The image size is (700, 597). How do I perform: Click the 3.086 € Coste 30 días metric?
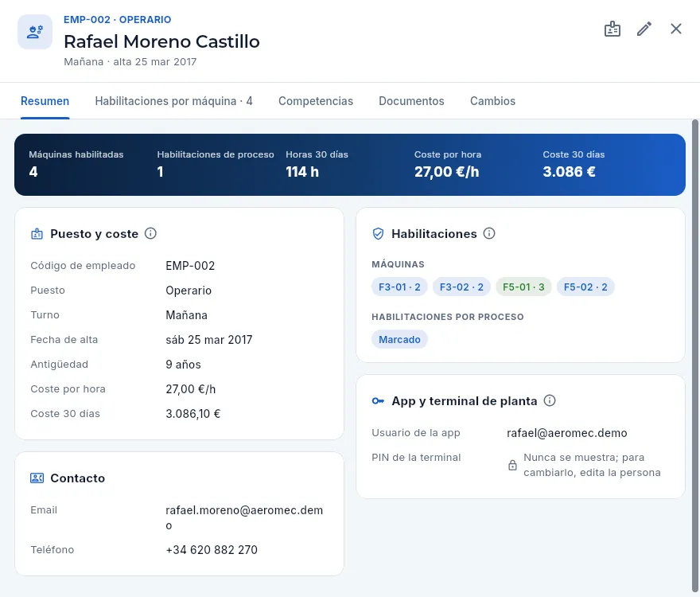pyautogui.click(x=570, y=172)
